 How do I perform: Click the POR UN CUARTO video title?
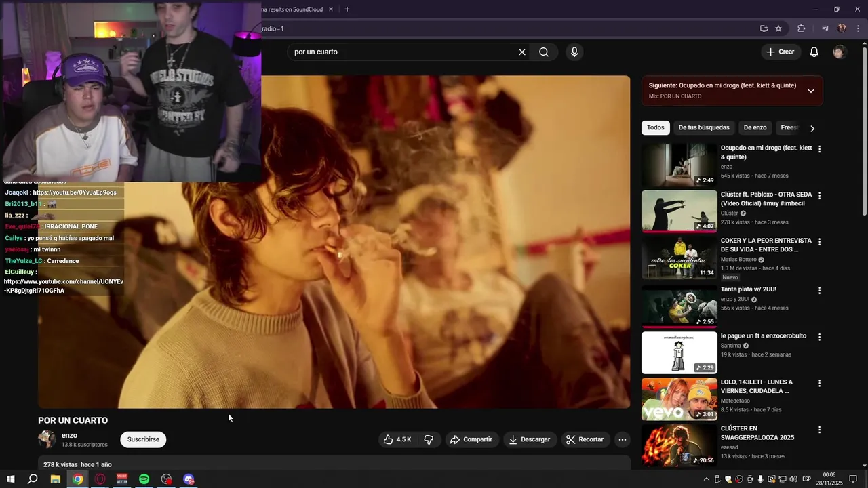click(x=73, y=420)
